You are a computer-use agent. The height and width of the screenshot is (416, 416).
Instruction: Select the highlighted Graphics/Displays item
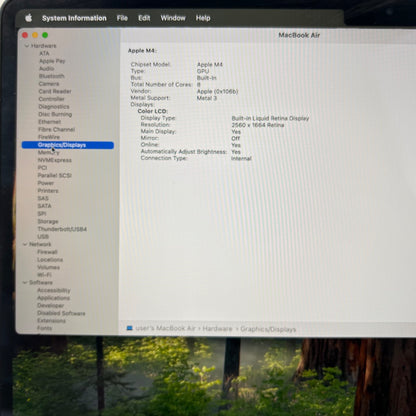[x=68, y=145]
